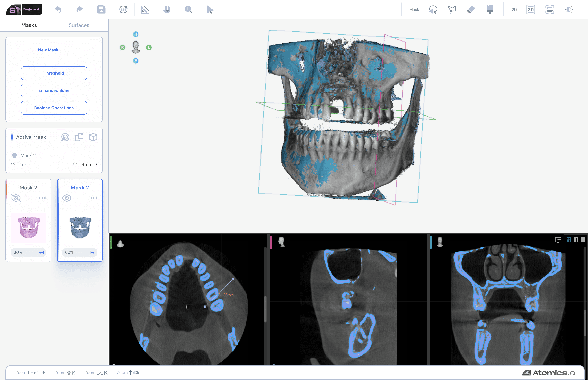This screenshot has width=588, height=380.
Task: Expand New Mask with plus icon
Action: coord(67,50)
